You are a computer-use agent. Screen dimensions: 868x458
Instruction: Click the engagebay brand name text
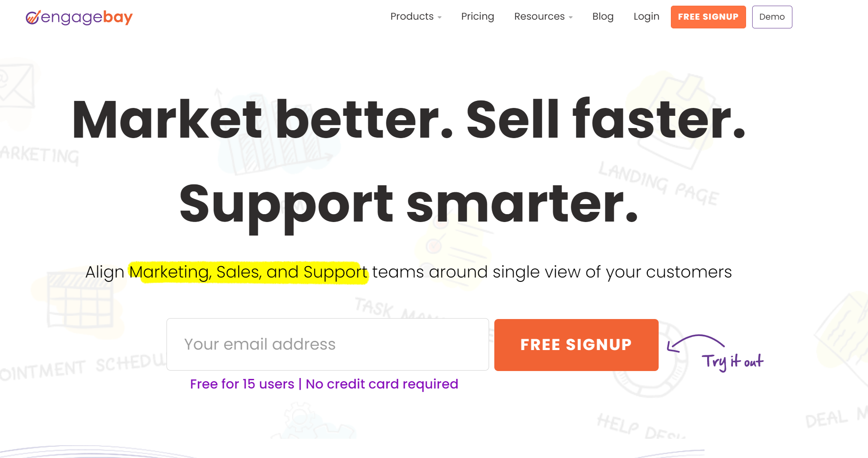point(87,17)
